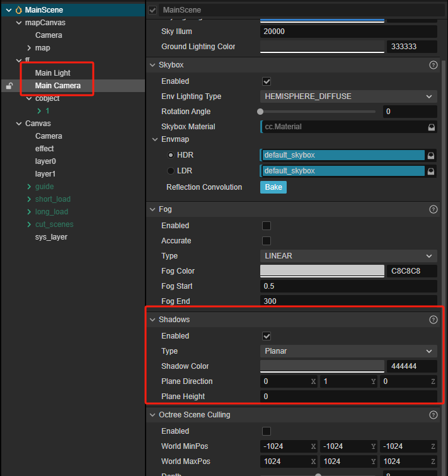Image resolution: width=448 pixels, height=476 pixels.
Task: Enable the Fog Enabled checkbox
Action: click(267, 226)
